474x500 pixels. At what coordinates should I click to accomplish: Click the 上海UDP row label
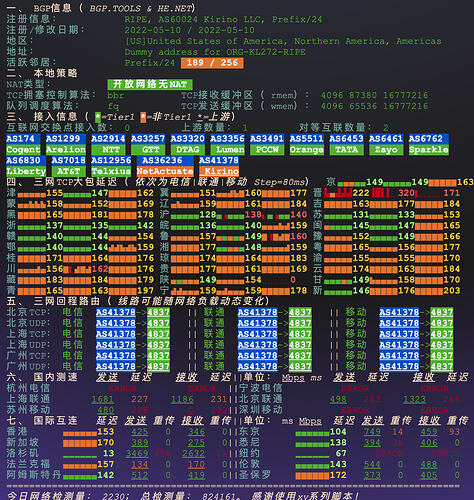[x=28, y=345]
